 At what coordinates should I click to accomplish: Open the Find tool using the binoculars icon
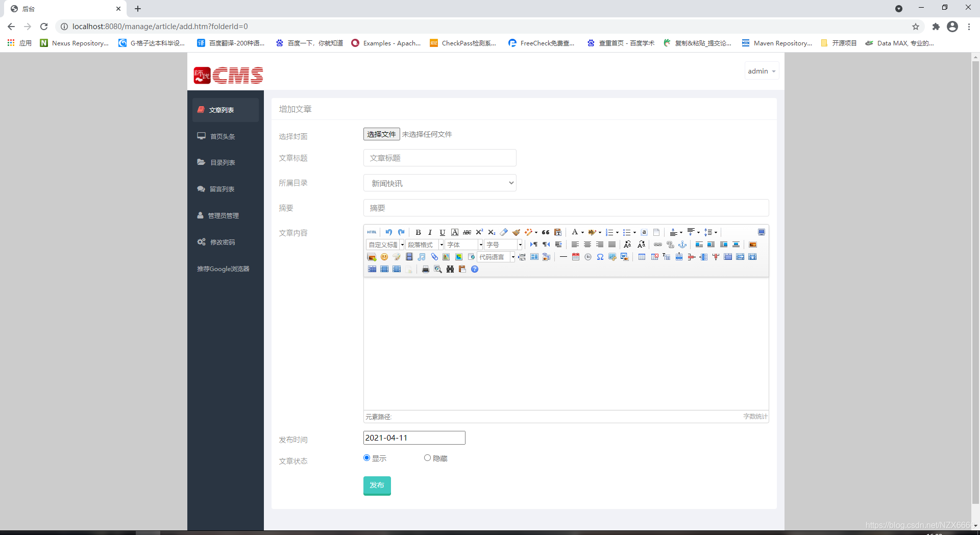(x=450, y=269)
